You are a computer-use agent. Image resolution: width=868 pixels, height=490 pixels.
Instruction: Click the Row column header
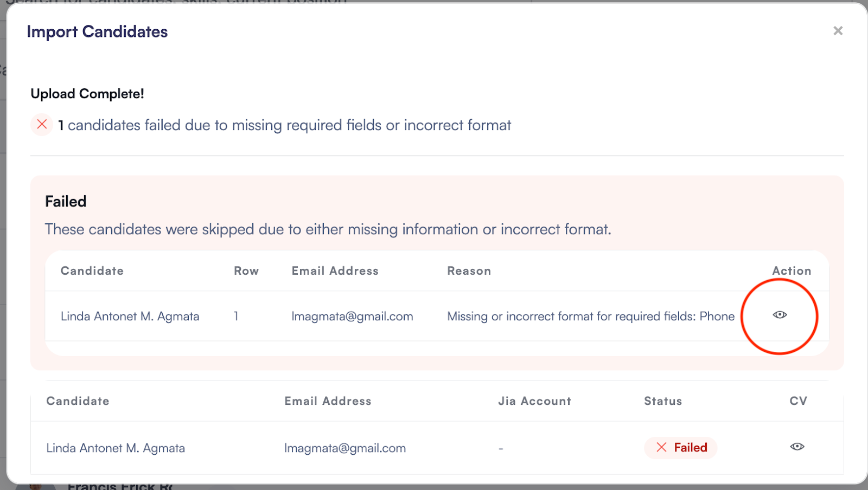point(246,271)
